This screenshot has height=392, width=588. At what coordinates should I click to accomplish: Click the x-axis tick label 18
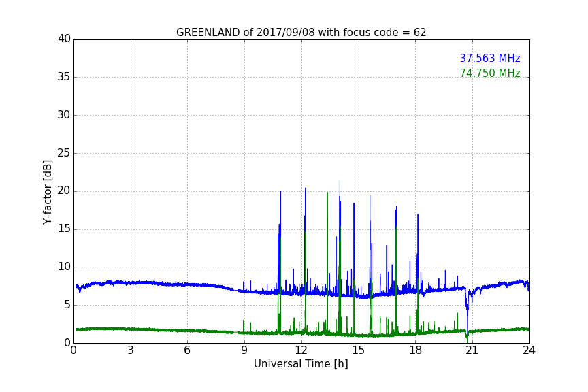point(416,350)
